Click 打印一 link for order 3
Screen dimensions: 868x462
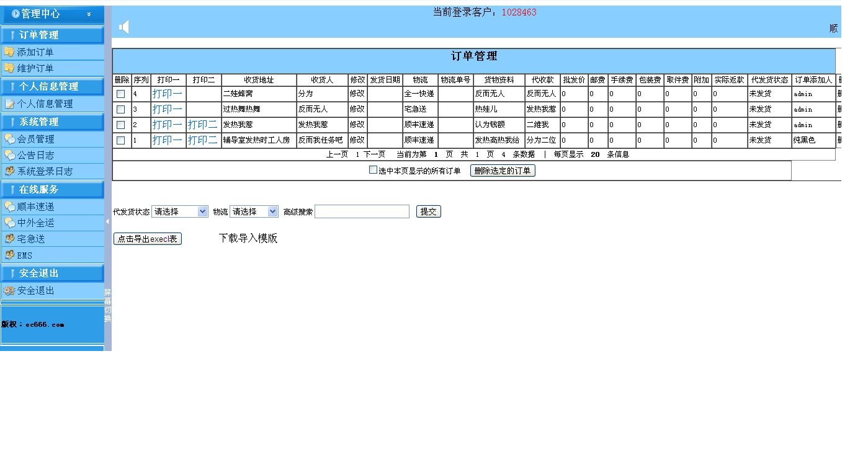coord(168,109)
